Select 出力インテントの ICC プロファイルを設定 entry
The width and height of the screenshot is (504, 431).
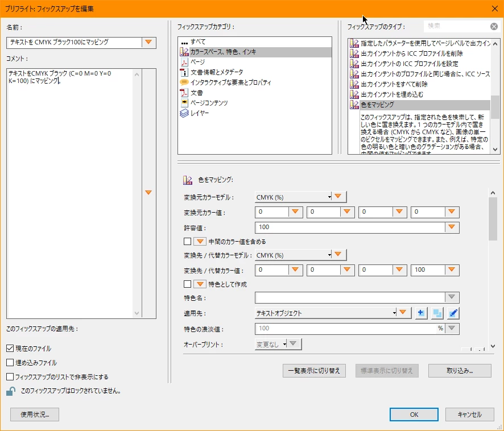[x=409, y=64]
